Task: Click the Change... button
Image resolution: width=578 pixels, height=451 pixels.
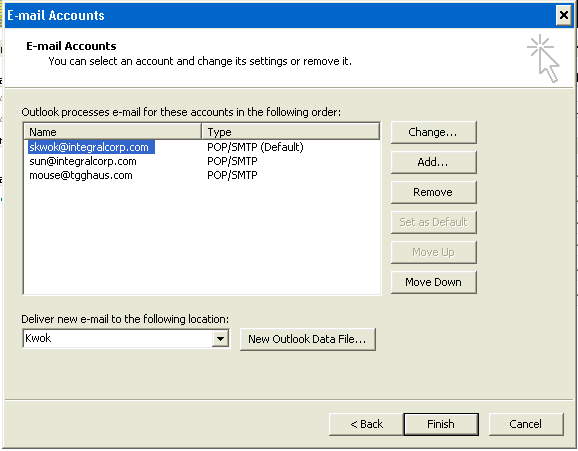Action: [434, 132]
